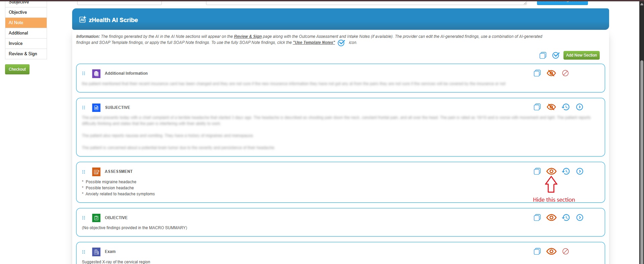Click the copy-all icon beside Add New Section
This screenshot has height=264, width=644.
(x=543, y=55)
